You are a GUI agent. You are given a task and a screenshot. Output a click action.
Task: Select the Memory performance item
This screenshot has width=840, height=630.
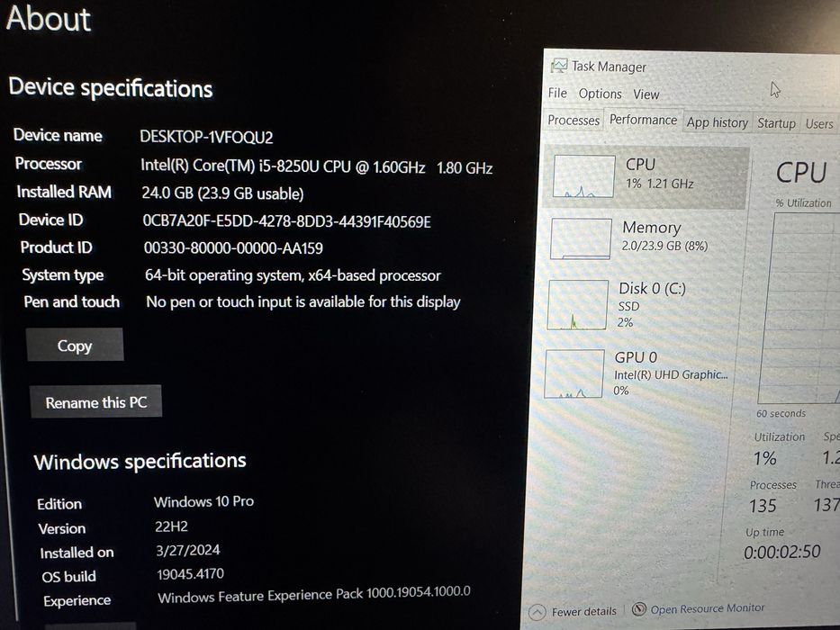tap(643, 238)
